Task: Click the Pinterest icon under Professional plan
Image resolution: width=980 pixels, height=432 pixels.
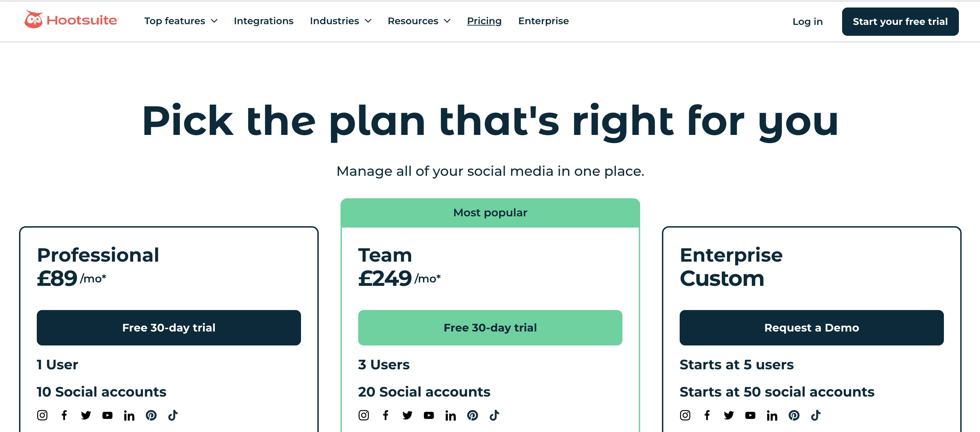Action: [x=151, y=415]
